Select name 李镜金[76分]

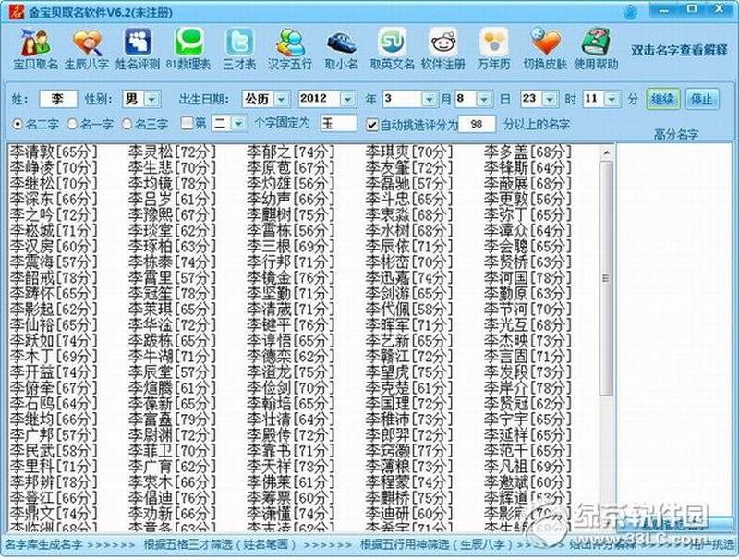click(290, 277)
